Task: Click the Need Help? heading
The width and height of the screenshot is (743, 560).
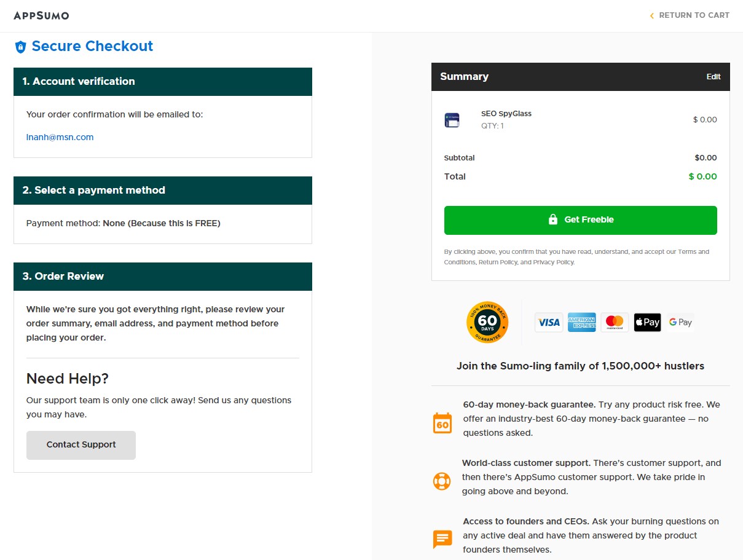Action: coord(68,379)
